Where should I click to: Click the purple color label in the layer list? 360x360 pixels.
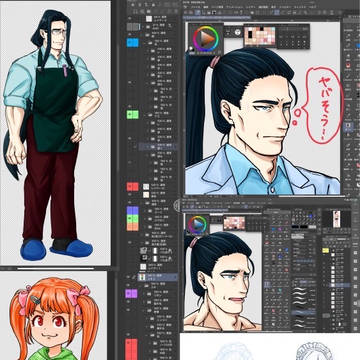pos(131,293)
